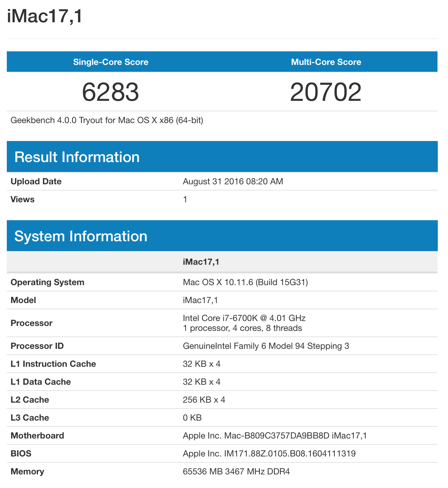The width and height of the screenshot is (448, 488).
Task: Click the Views value 1
Action: 185,199
